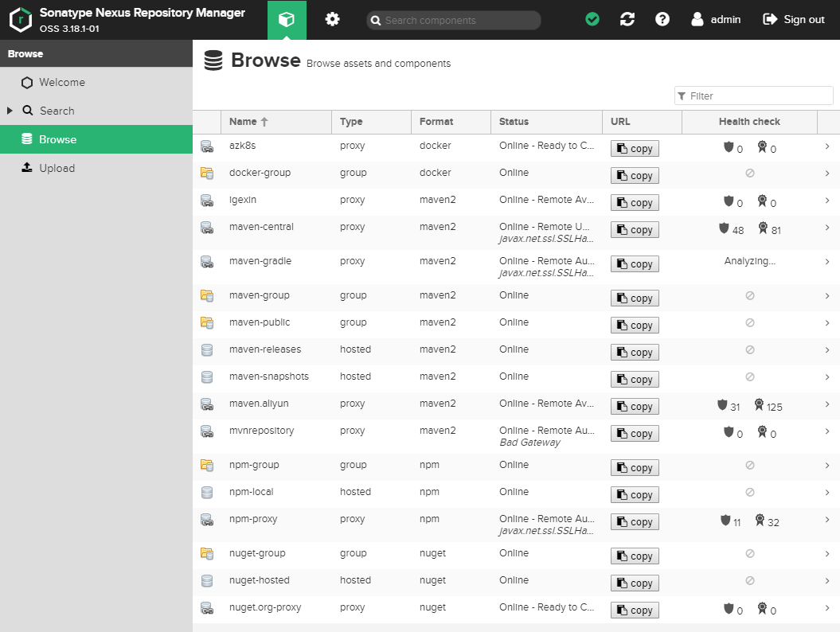Click the Filter input box
Viewport: 840px width, 632px height.
click(754, 96)
